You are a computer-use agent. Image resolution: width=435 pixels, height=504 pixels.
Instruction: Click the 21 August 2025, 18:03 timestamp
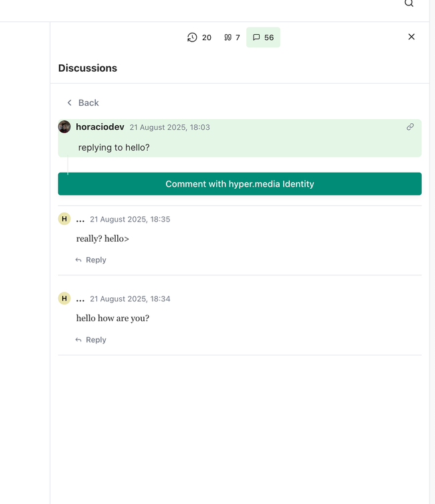point(169,127)
